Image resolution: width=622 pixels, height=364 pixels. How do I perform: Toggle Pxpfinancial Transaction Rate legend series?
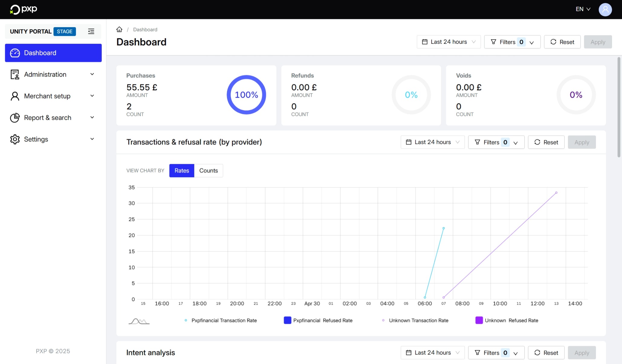click(x=224, y=321)
